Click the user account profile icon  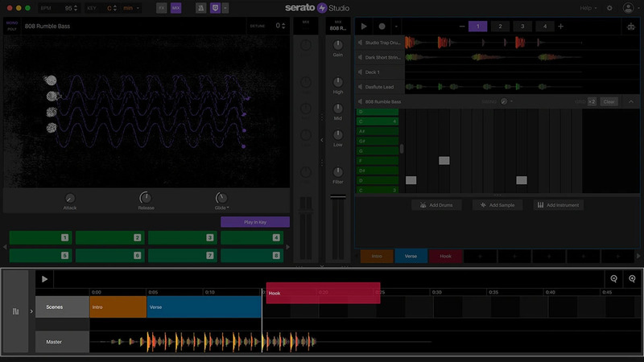[x=629, y=7]
